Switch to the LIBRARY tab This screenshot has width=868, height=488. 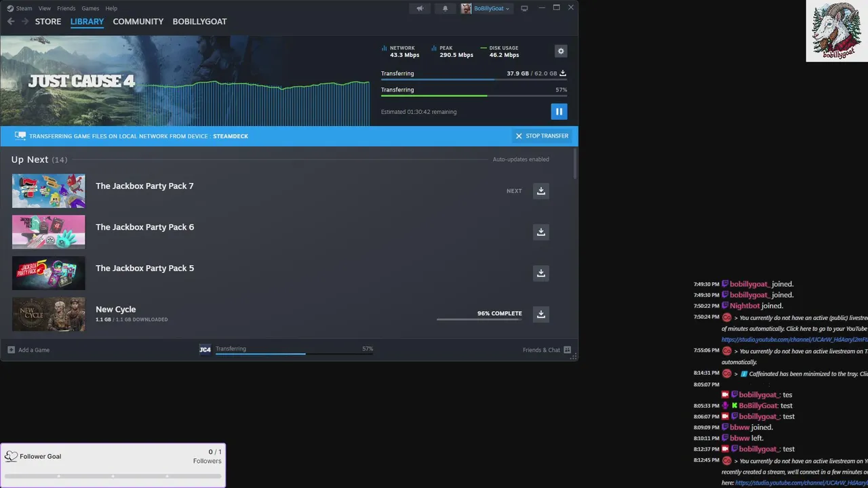[87, 22]
